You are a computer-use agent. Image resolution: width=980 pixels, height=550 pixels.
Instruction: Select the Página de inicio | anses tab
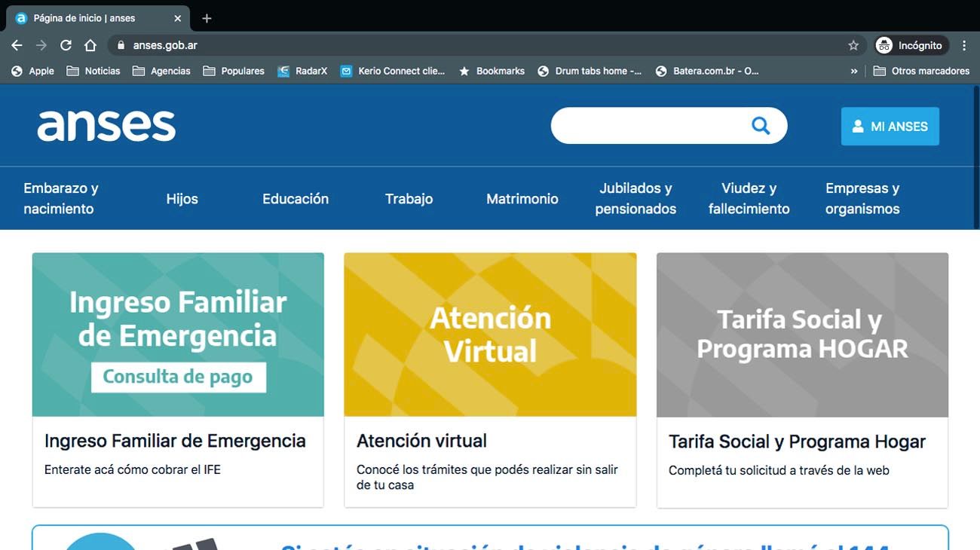(99, 18)
